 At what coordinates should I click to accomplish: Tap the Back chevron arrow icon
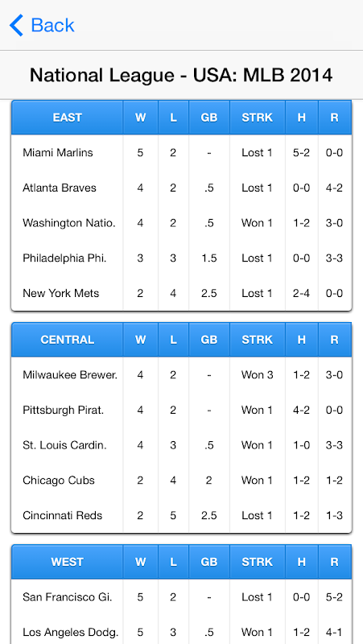pos(16,25)
